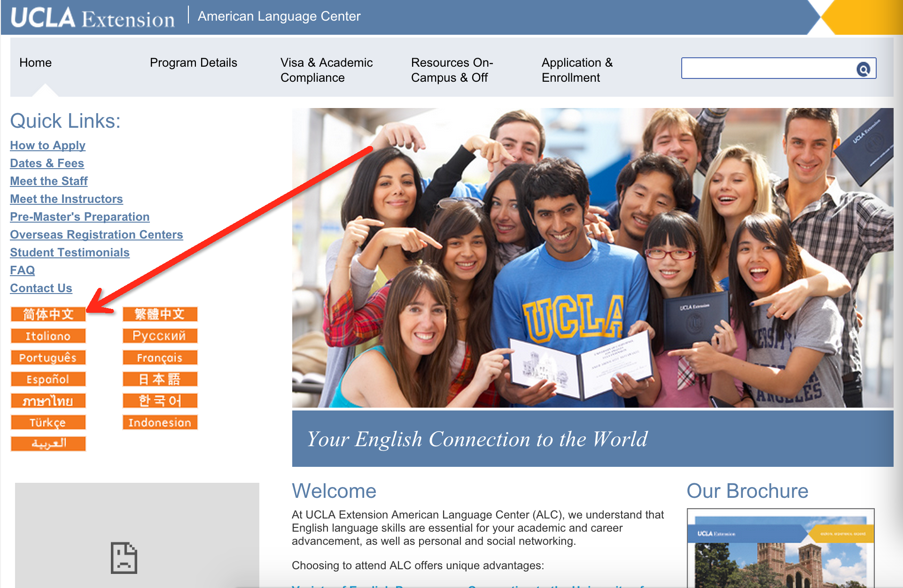The width and height of the screenshot is (903, 588).
Task: Choose the Русский language button
Action: [160, 336]
